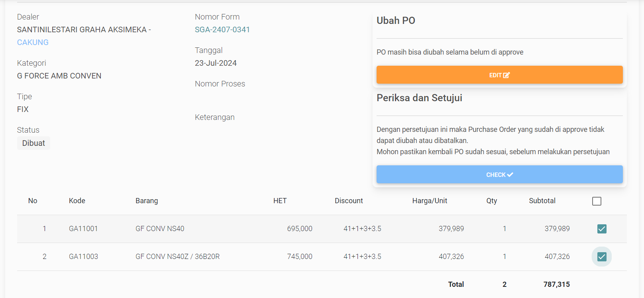Toggle the select-all checkbox in table header

597,201
